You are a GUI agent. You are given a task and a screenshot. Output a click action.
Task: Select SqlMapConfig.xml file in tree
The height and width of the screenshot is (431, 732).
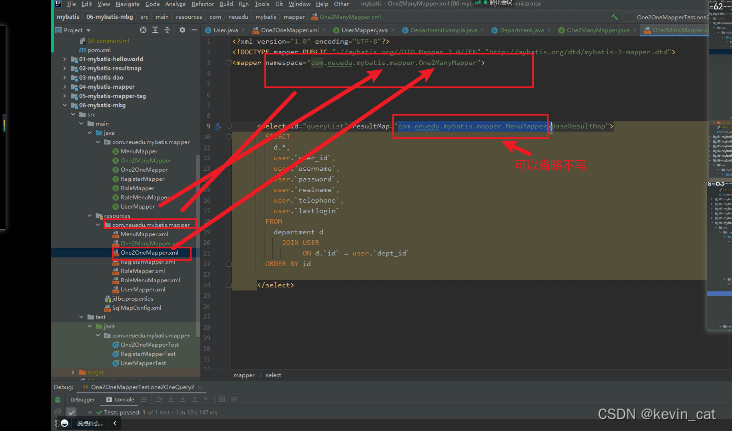point(133,308)
